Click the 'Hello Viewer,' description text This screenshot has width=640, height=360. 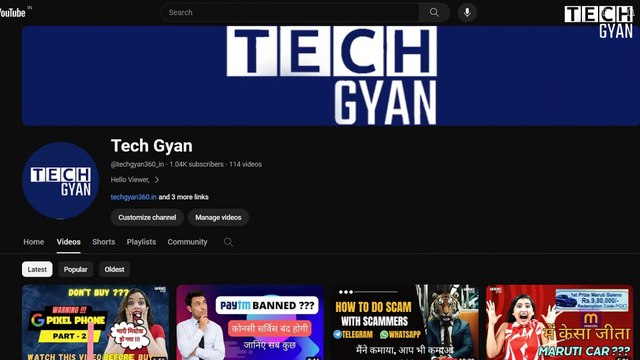coord(130,180)
